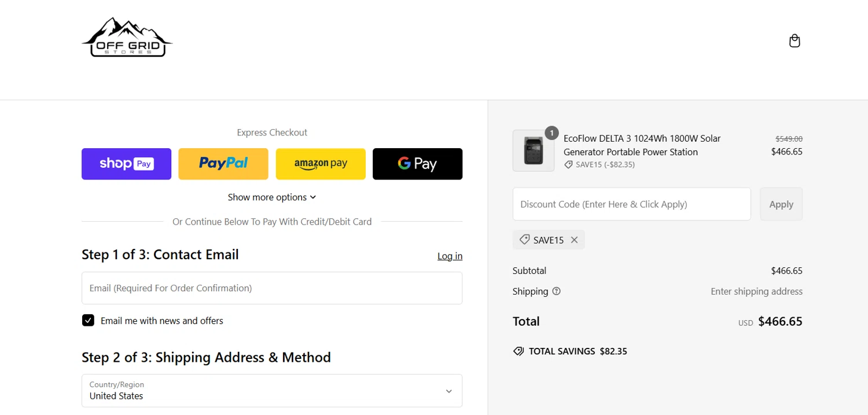Focus the contact Email input field
Image resolution: width=868 pixels, height=415 pixels.
(x=272, y=288)
